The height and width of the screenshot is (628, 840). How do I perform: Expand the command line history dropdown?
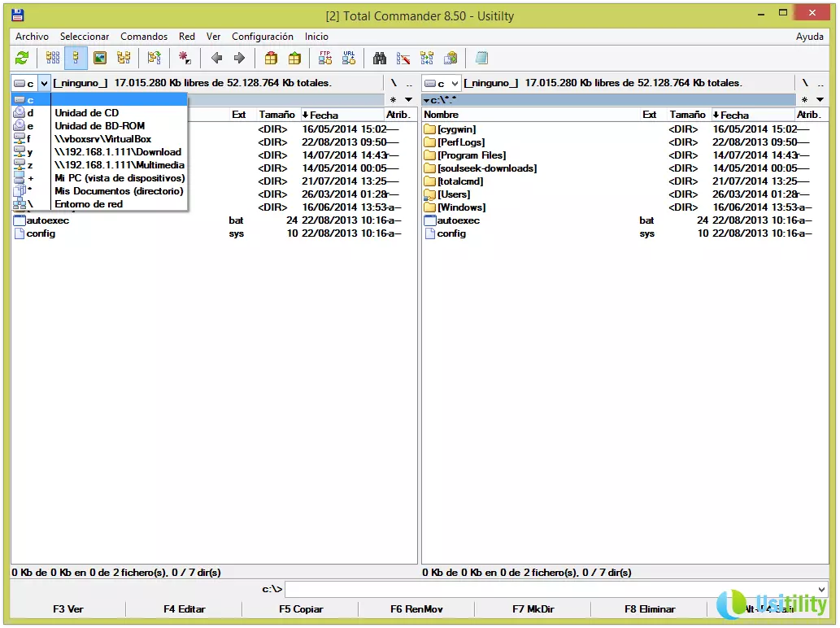pyautogui.click(x=820, y=589)
